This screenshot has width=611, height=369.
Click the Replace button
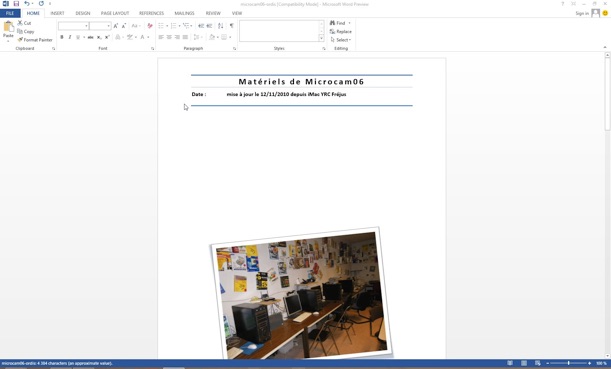tap(341, 32)
